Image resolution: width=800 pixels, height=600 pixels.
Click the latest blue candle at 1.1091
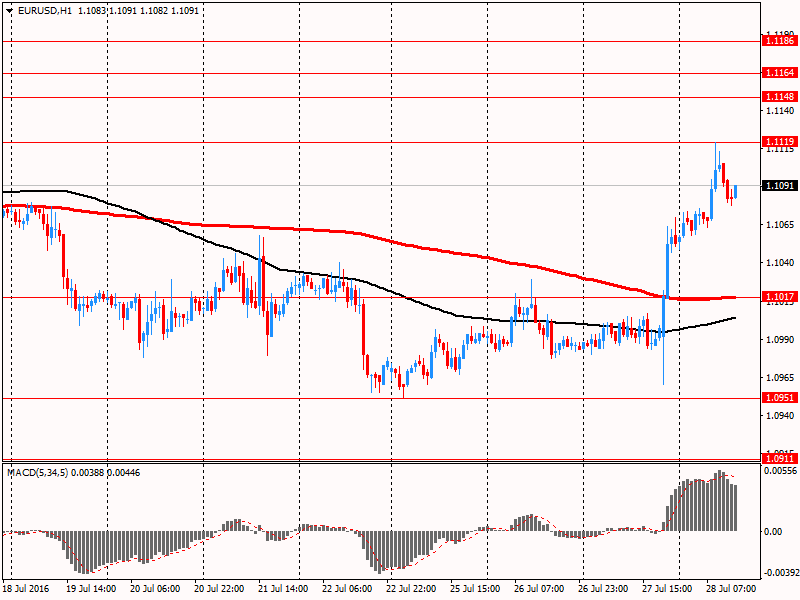(x=735, y=192)
